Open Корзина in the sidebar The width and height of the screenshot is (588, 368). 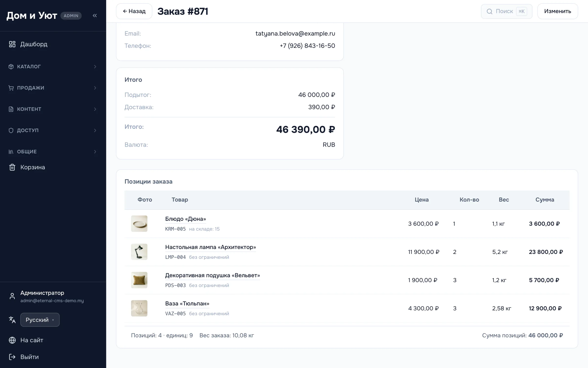click(x=33, y=167)
